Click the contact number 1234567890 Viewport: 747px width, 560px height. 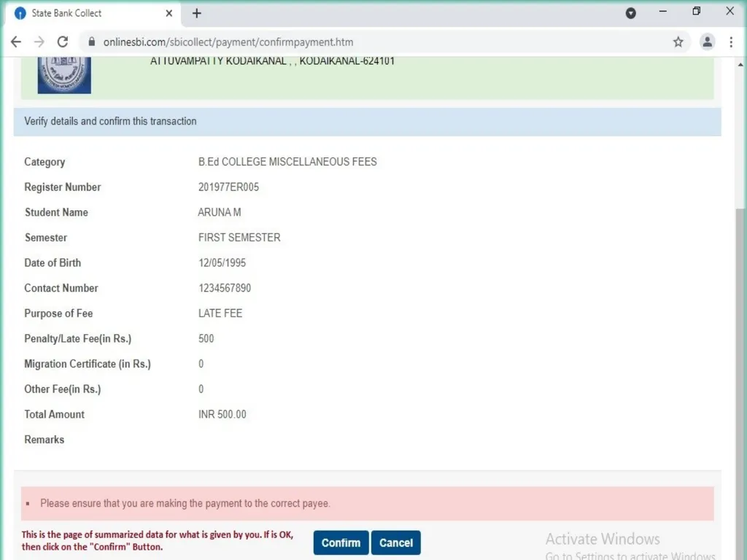(225, 288)
